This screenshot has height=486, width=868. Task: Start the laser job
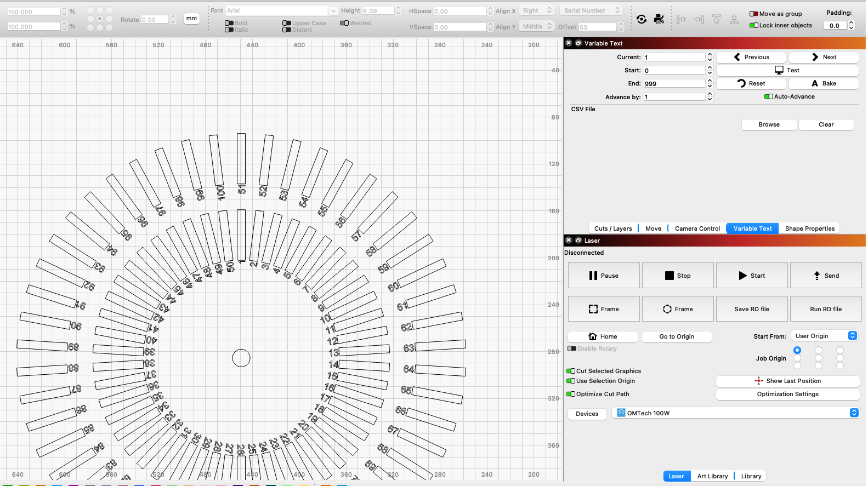click(751, 276)
